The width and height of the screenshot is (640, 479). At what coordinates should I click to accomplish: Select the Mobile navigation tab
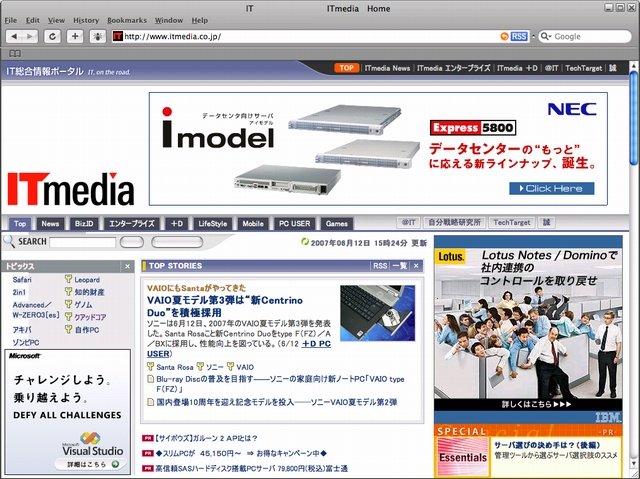click(x=253, y=224)
